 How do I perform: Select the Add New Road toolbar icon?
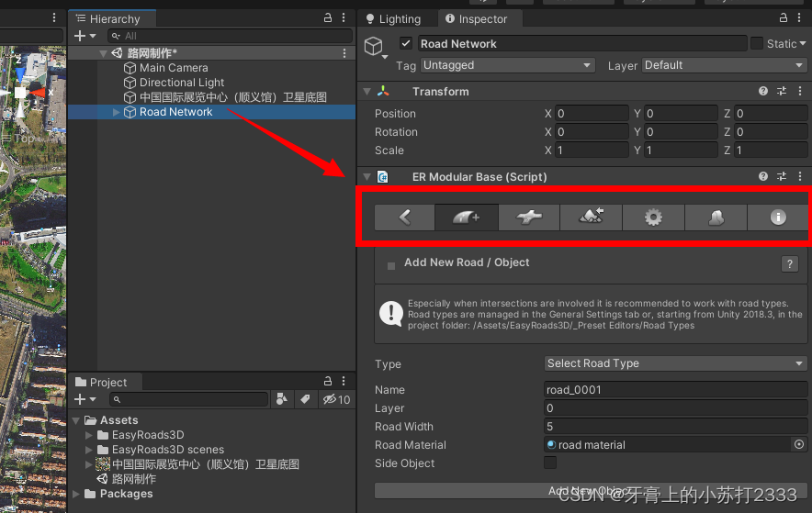point(466,217)
